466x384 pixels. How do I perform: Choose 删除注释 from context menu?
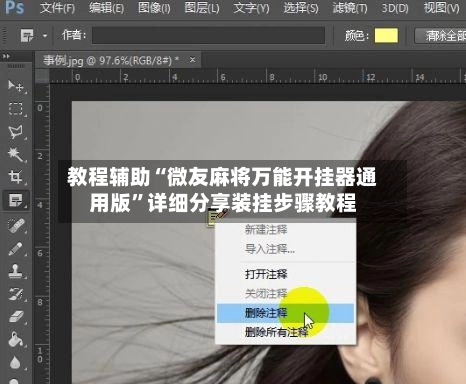(285, 313)
